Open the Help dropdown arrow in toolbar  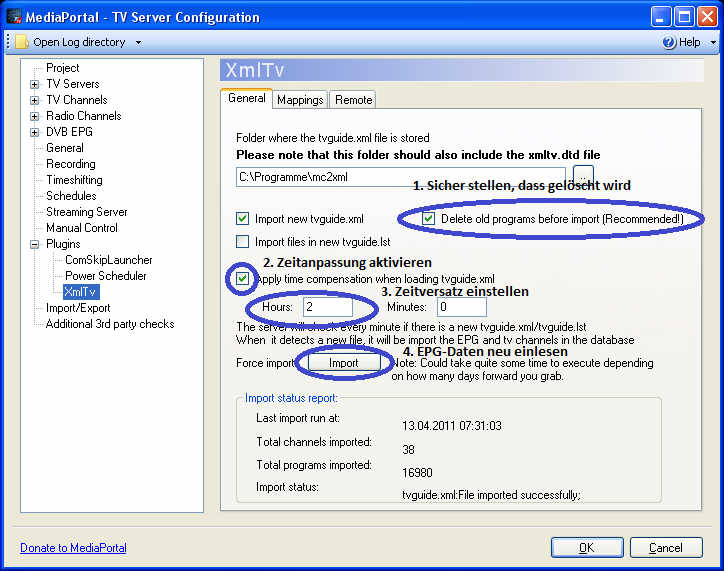(x=713, y=43)
